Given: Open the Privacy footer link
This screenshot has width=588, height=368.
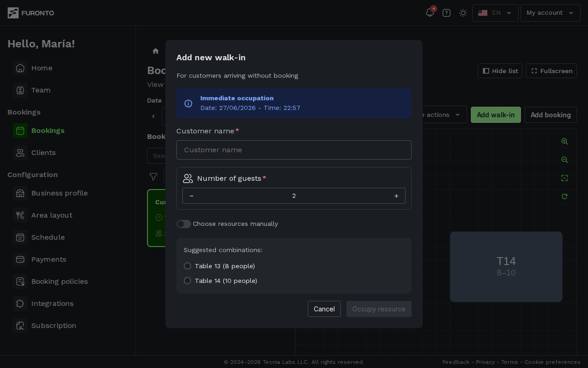Looking at the screenshot, I should tap(485, 362).
